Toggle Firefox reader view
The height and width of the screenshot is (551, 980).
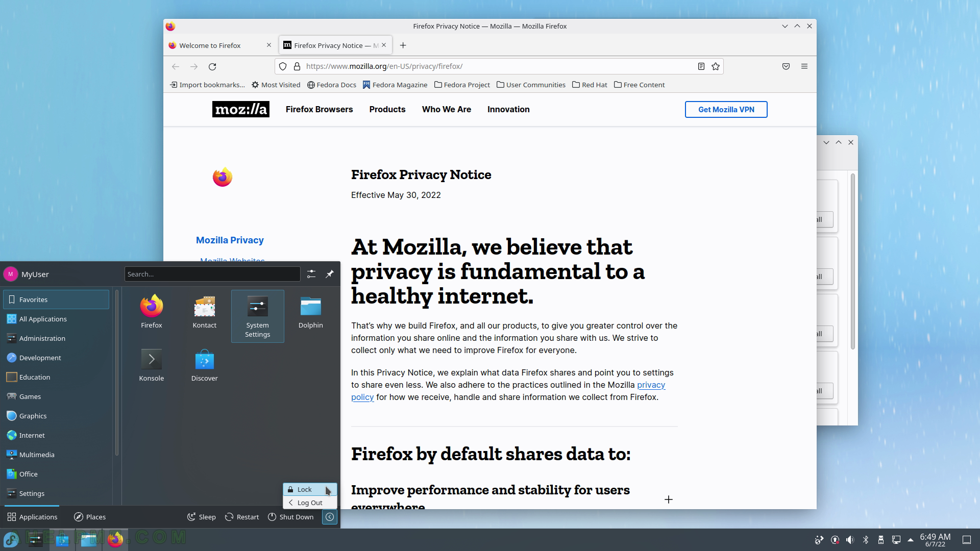(701, 66)
